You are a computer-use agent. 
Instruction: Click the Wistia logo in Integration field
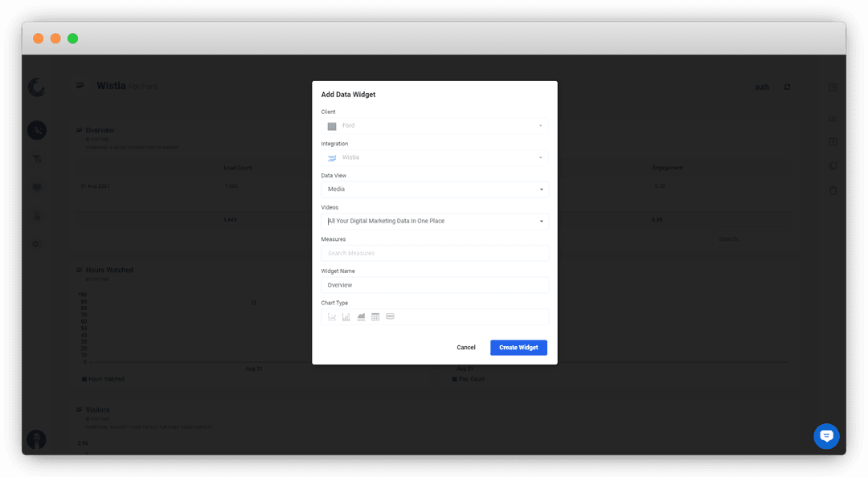coord(332,157)
